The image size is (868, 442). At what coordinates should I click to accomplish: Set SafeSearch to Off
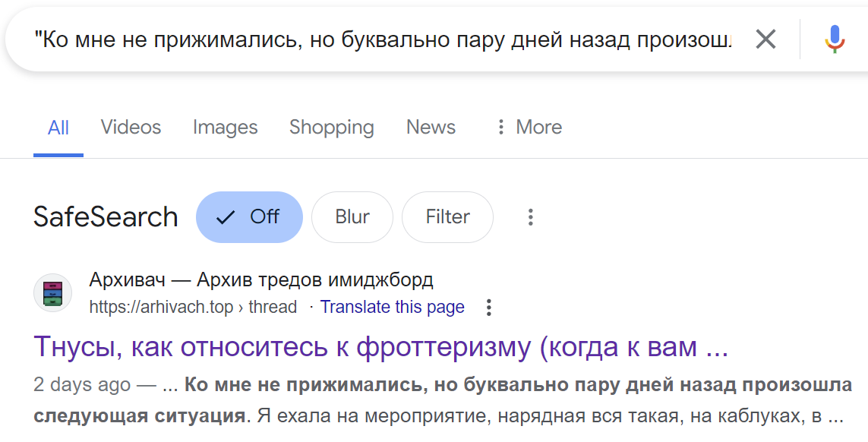pos(249,217)
